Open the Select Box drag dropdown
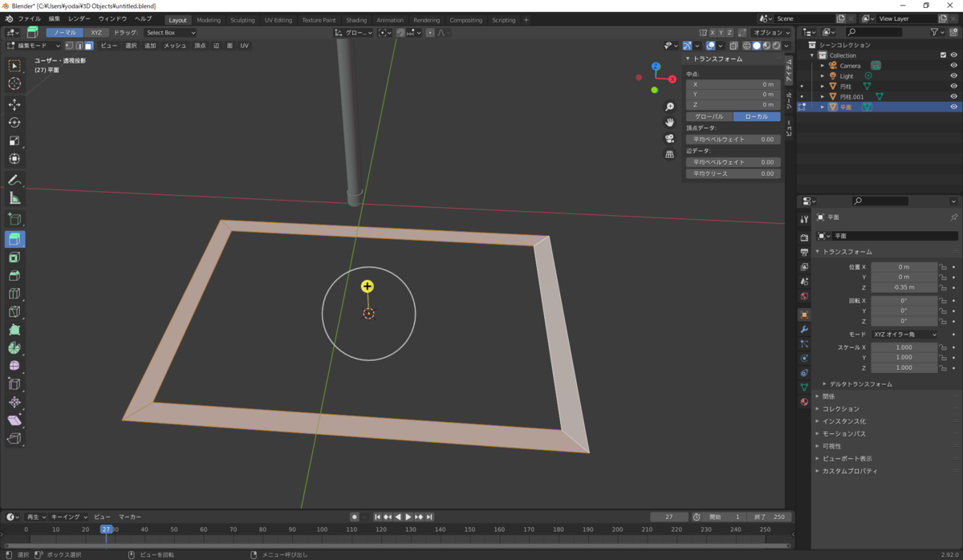 tap(170, 33)
